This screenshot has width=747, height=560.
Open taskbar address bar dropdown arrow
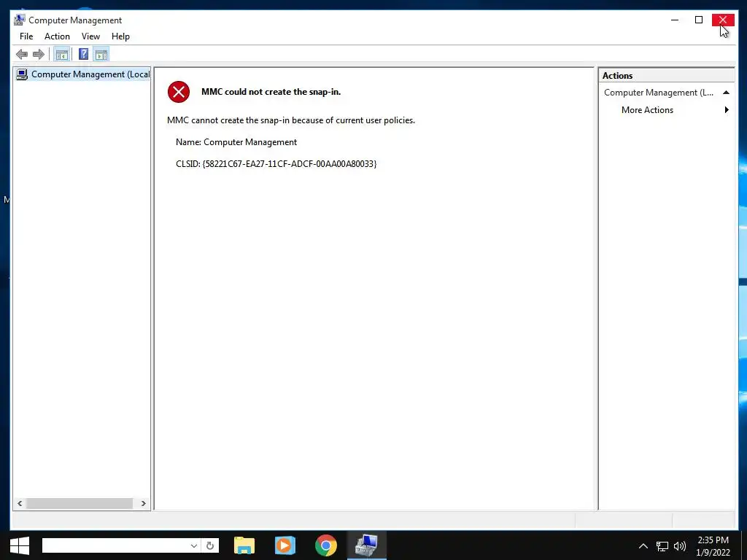click(x=194, y=545)
